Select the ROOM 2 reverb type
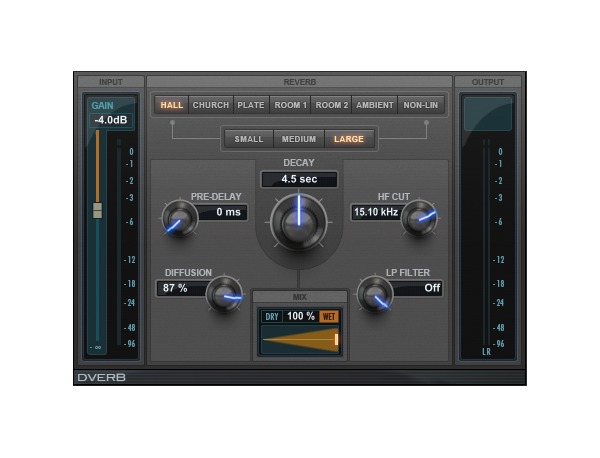The width and height of the screenshot is (600, 458). tap(331, 105)
